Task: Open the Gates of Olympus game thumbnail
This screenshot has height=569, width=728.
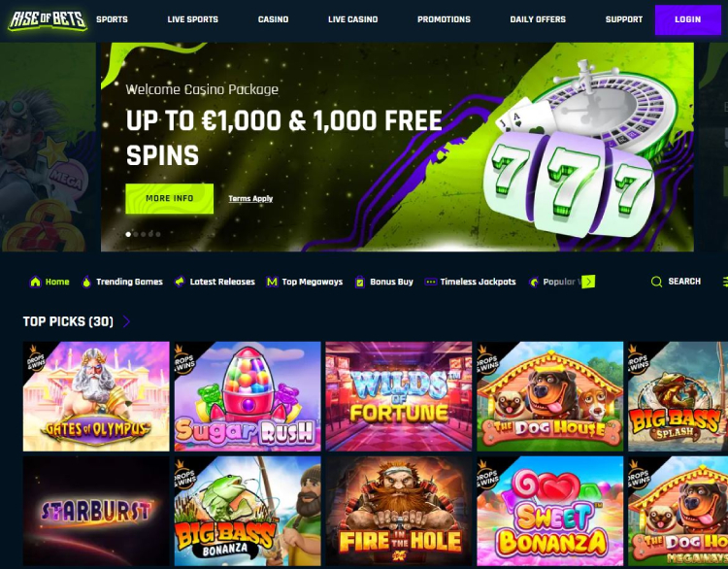Action: 96,396
